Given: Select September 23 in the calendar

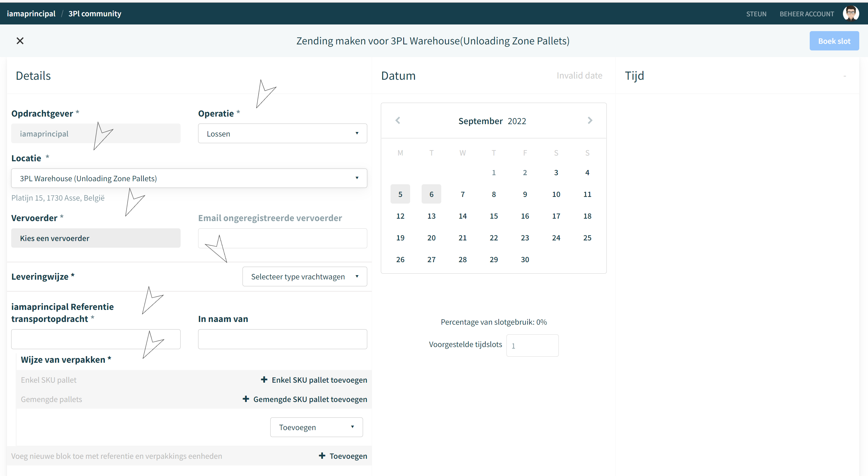Looking at the screenshot, I should click(x=525, y=237).
